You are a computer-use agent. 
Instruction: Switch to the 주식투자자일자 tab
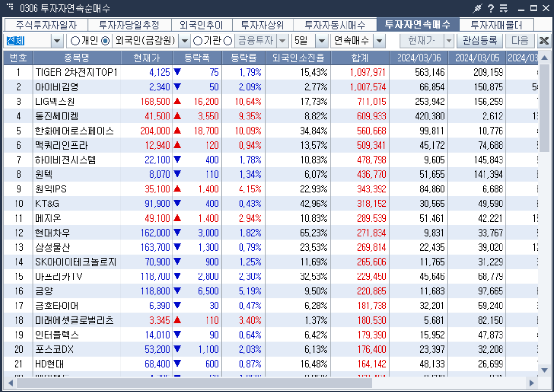(46, 25)
